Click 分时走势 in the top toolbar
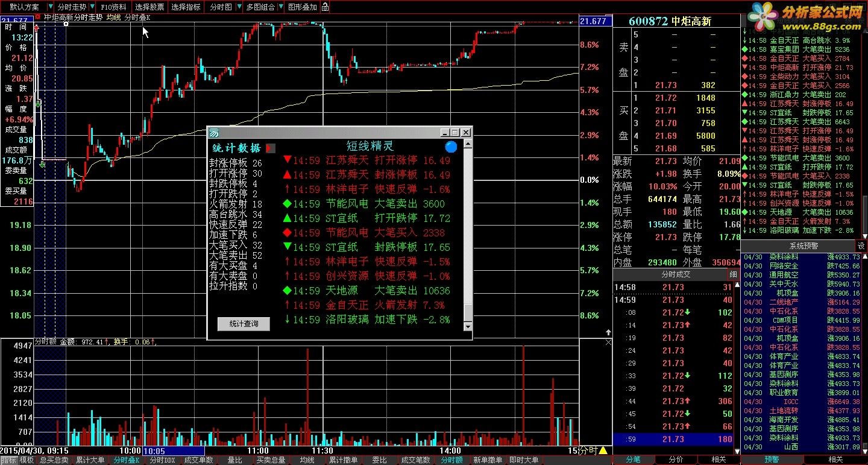Screen dimensions: 868x465 [72, 7]
